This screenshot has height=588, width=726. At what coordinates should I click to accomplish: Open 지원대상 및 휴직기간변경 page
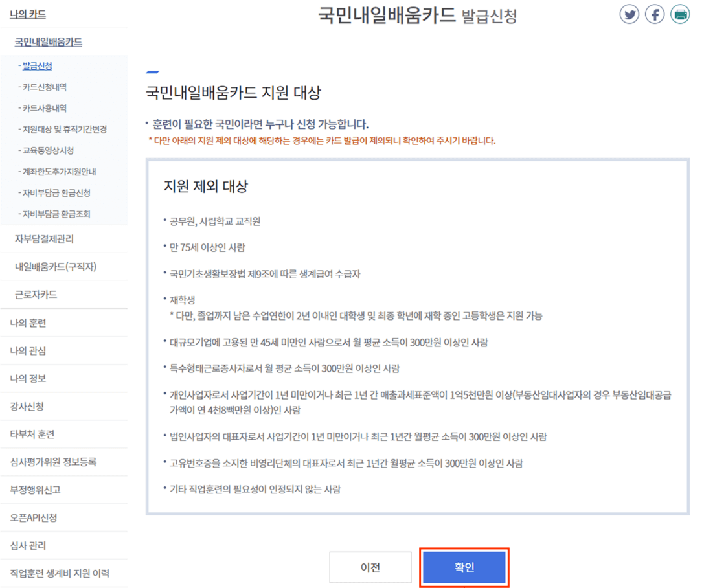57,129
